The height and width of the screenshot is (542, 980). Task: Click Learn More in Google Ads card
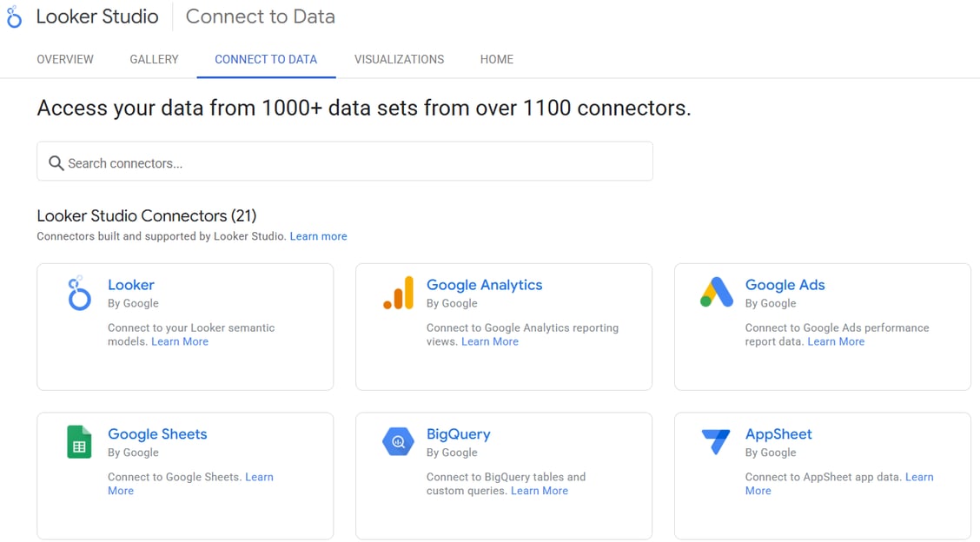pyautogui.click(x=836, y=341)
